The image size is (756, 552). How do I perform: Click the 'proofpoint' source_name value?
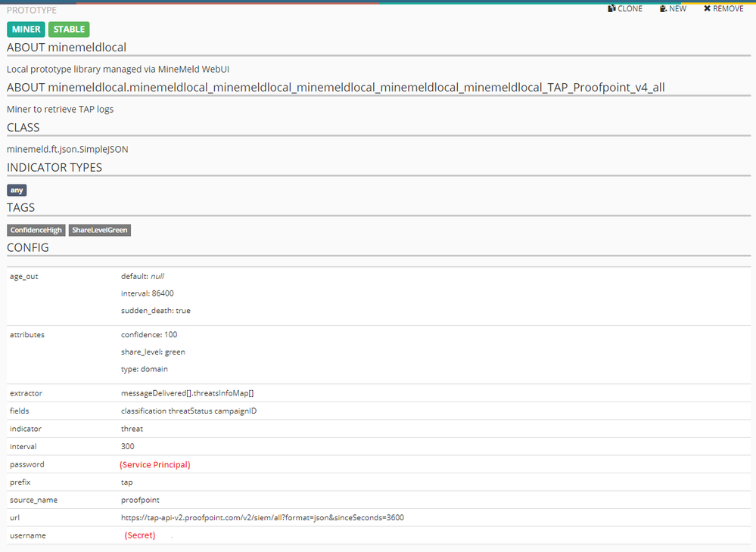tap(140, 500)
